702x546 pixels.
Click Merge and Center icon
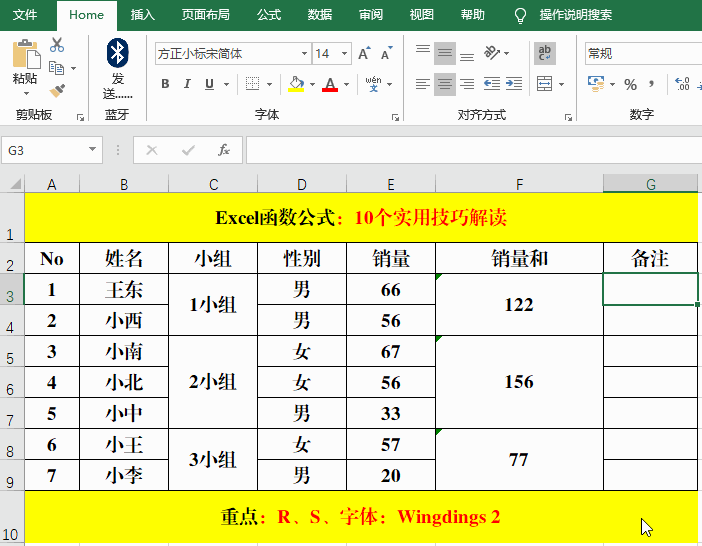click(x=544, y=84)
